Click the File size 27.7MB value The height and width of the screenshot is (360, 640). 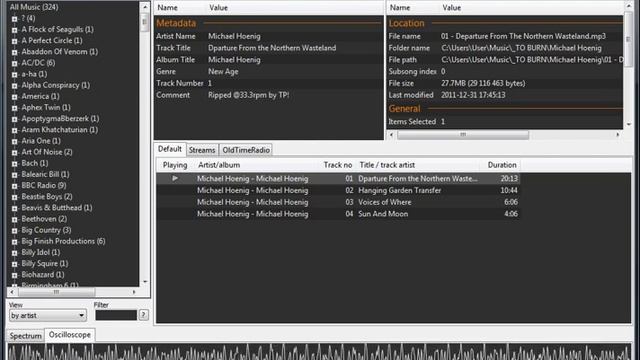(x=483, y=83)
